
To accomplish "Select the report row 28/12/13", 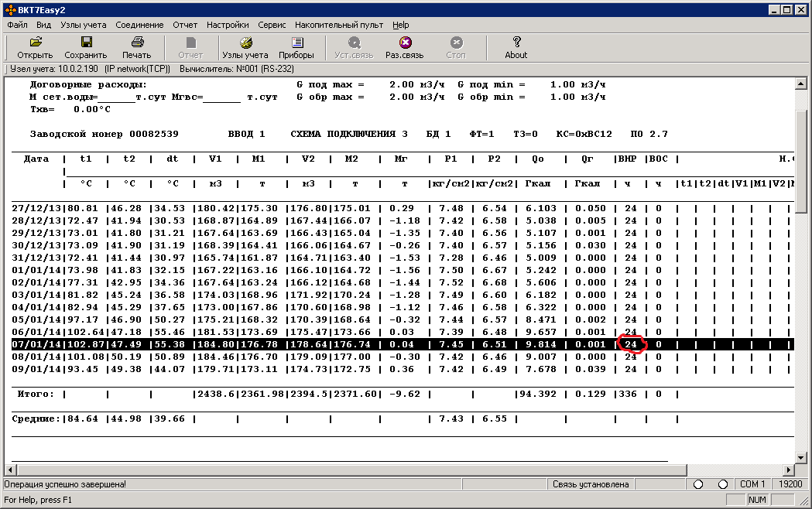I will point(403,221).
